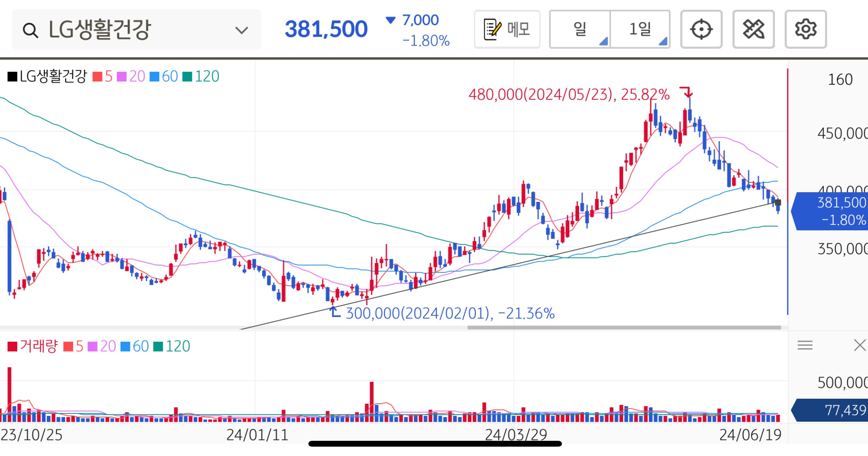
Task: Select the blue 60-day MA legend in price chart
Action: [x=164, y=76]
